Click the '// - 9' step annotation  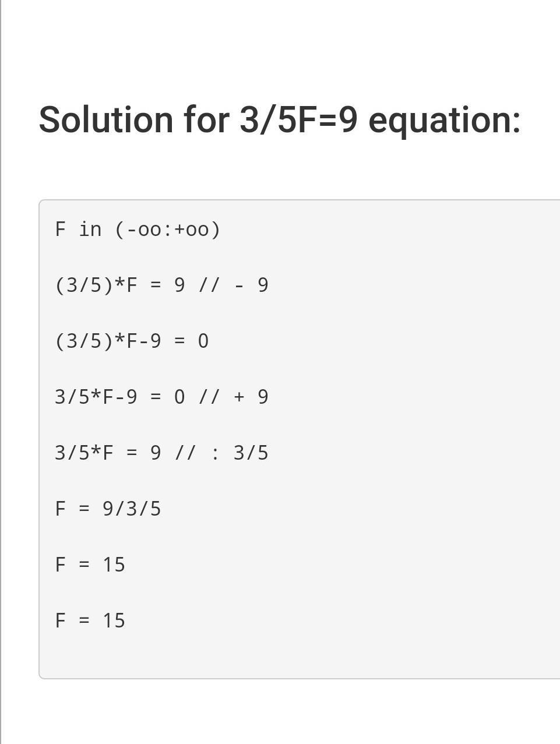(233, 285)
